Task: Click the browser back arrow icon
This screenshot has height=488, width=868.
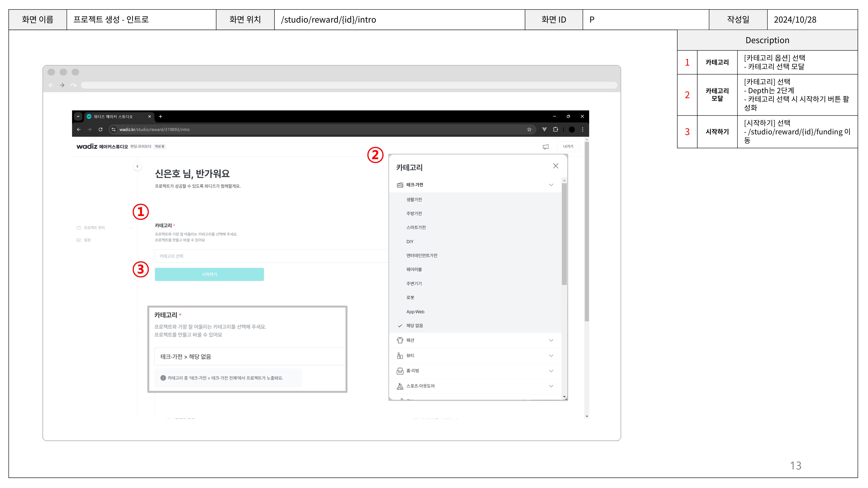Action: pyautogui.click(x=79, y=129)
